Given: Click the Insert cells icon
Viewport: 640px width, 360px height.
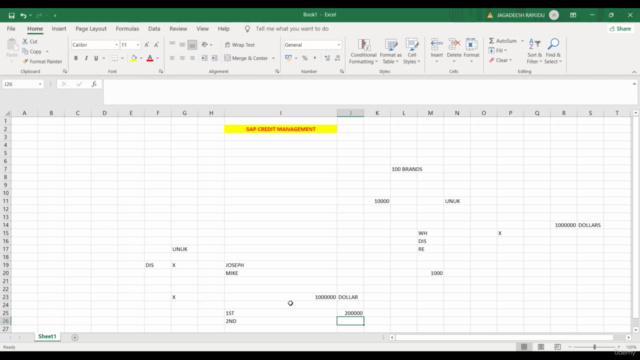Looking at the screenshot, I should (x=437, y=50).
